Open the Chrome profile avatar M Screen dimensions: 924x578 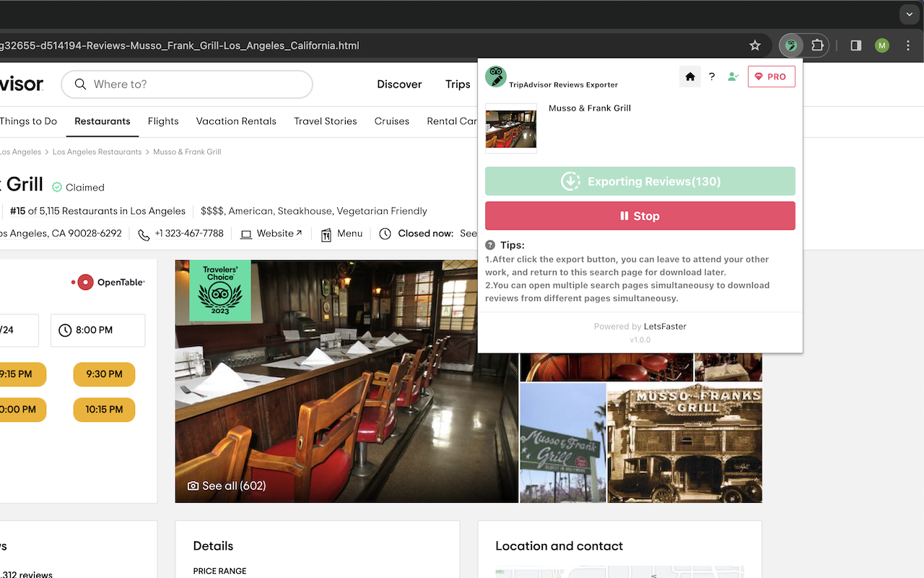(882, 46)
